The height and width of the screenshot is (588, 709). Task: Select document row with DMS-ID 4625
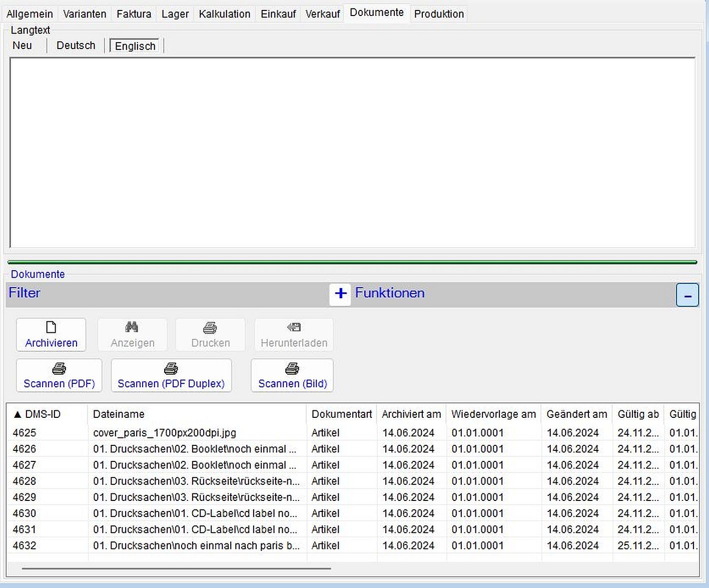tap(353, 433)
